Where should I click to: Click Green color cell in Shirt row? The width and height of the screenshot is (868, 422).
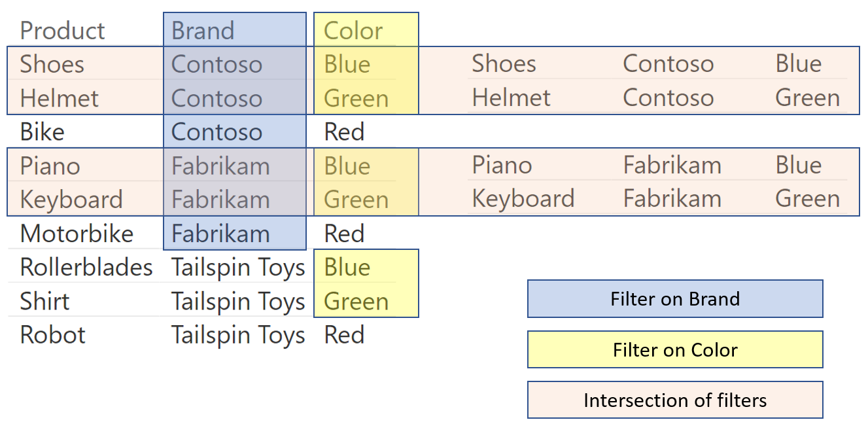(x=356, y=302)
